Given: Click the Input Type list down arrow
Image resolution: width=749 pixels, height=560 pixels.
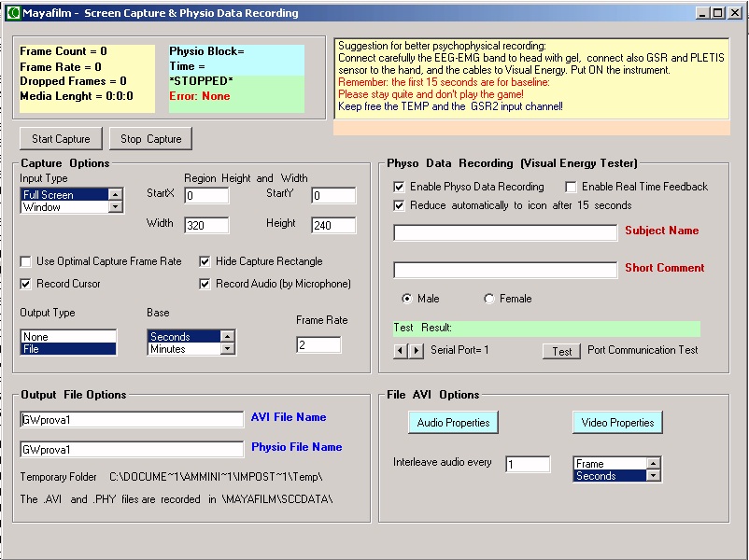Looking at the screenshot, I should (x=115, y=206).
